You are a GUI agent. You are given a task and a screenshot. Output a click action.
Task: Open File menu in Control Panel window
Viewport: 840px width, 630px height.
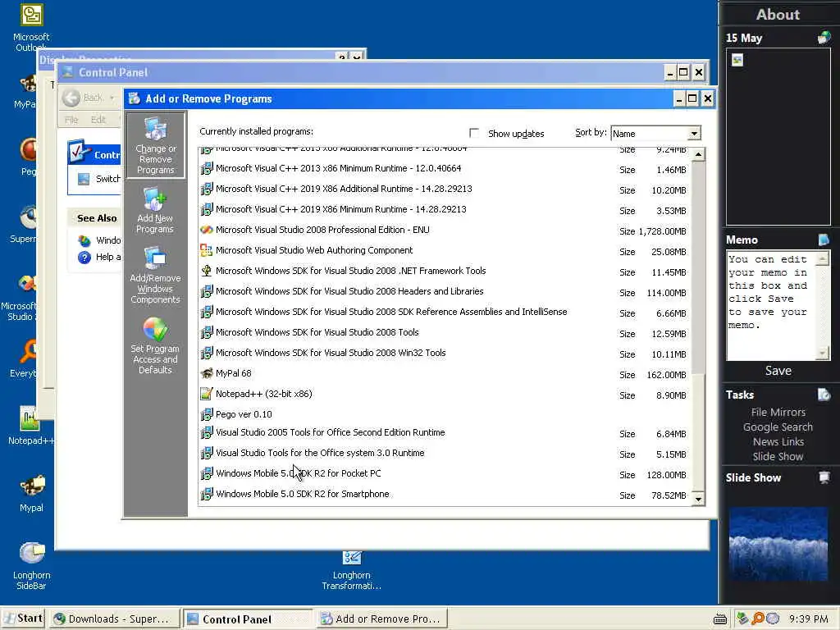pos(71,120)
